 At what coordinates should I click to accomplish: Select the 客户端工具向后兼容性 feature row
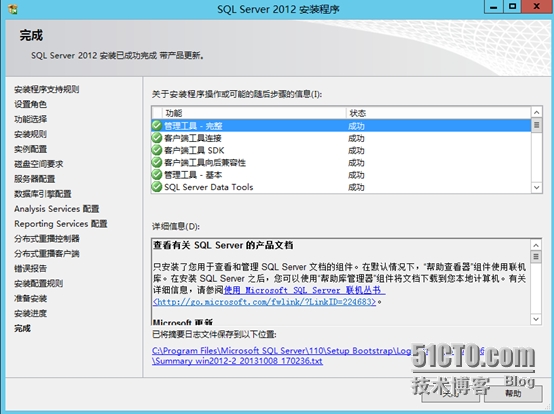[341, 162]
